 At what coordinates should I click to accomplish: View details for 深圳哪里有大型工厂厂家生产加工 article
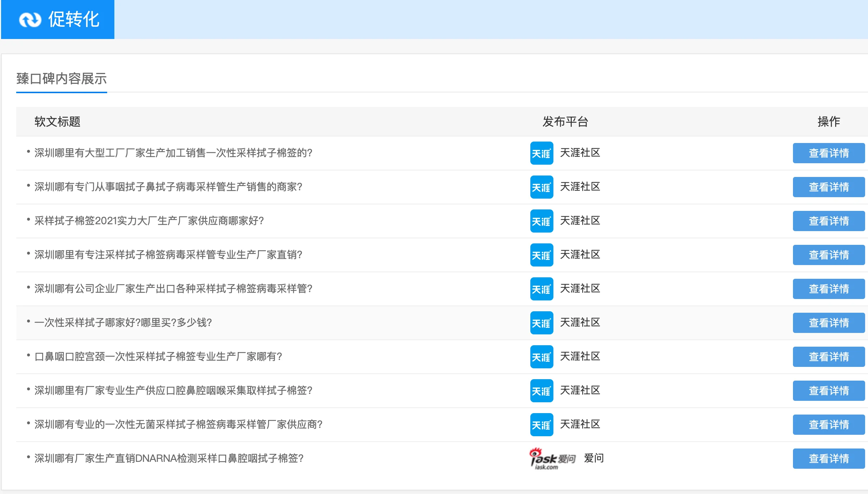(x=829, y=153)
